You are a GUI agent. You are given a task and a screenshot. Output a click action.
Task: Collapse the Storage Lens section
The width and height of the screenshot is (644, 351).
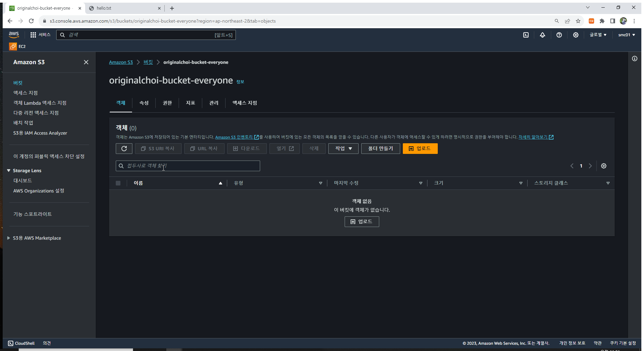click(x=9, y=171)
